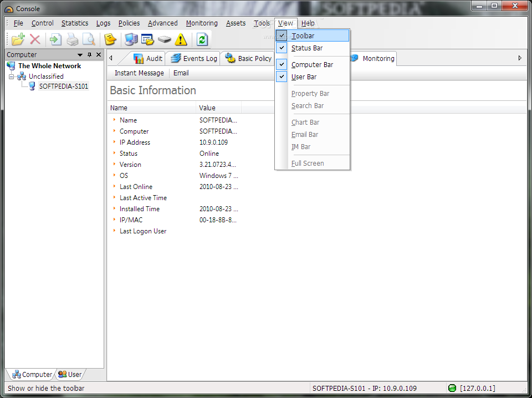
Task: Open the Computer panel dropdown arrow
Action: click(x=80, y=55)
